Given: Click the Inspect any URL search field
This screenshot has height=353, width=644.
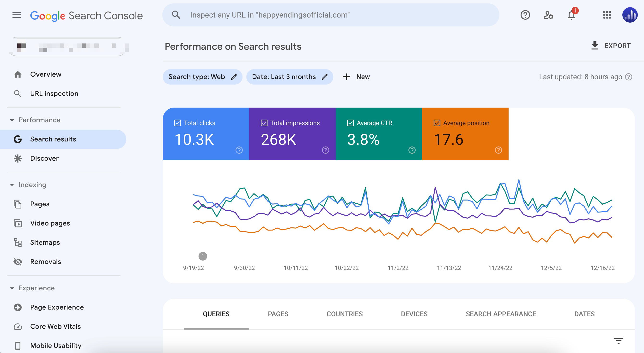Looking at the screenshot, I should coord(331,15).
